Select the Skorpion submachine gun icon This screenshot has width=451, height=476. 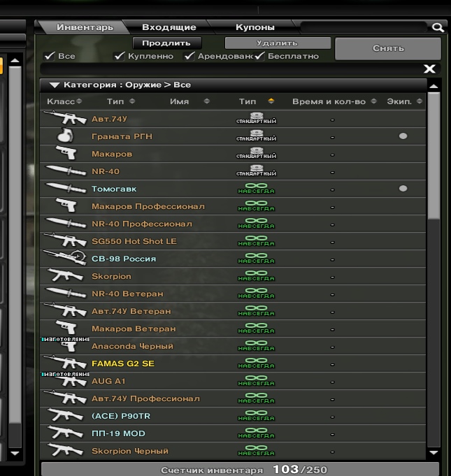tap(65, 275)
